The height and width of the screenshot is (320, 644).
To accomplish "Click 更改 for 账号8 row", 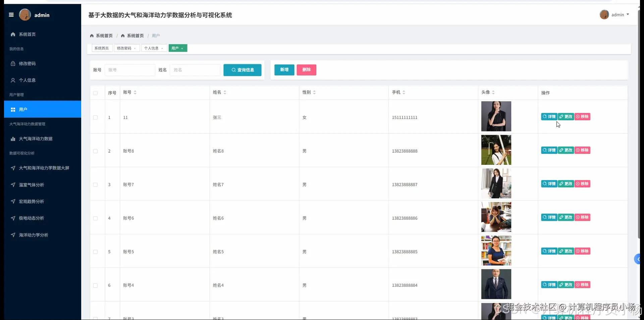I will pyautogui.click(x=566, y=150).
